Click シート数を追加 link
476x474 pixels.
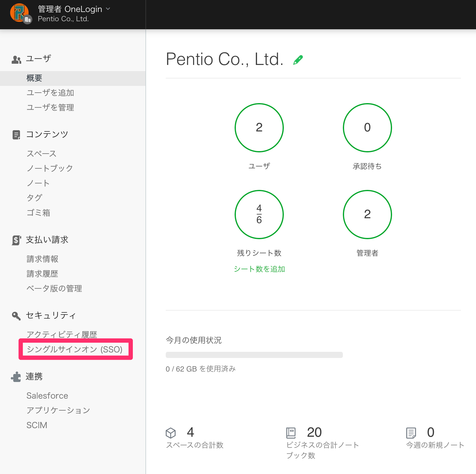coord(259,269)
